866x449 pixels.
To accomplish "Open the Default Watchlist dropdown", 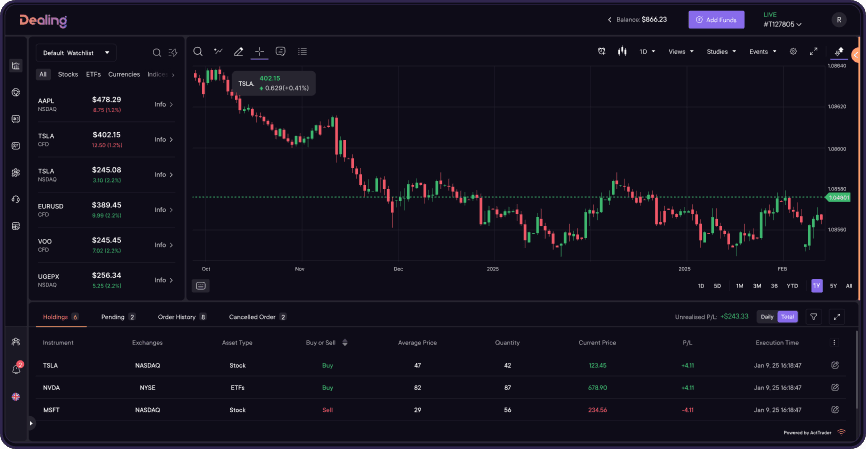I will click(x=76, y=52).
